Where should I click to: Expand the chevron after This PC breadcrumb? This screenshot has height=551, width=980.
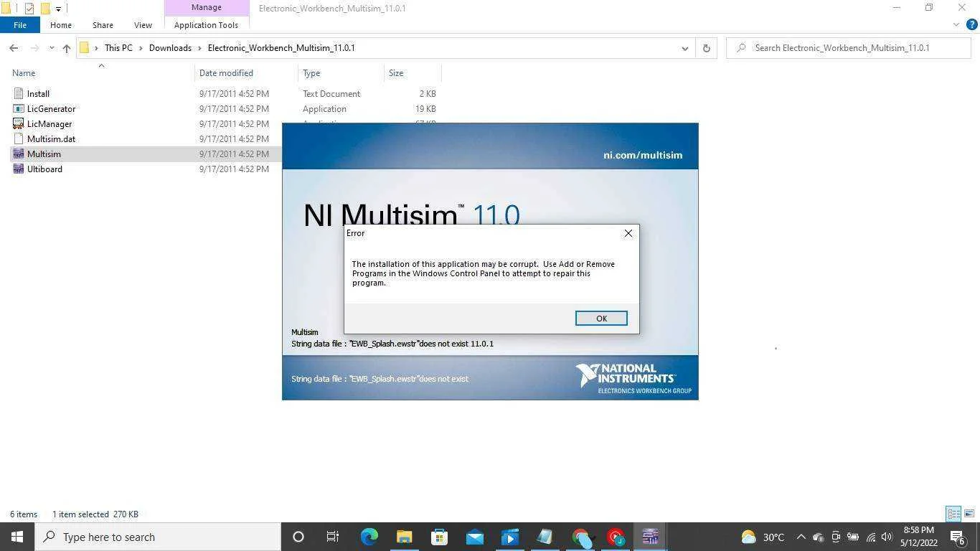click(x=141, y=48)
